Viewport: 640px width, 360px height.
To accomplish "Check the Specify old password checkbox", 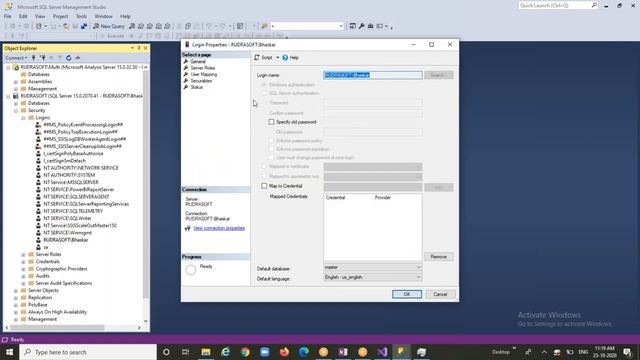I will pos(271,122).
